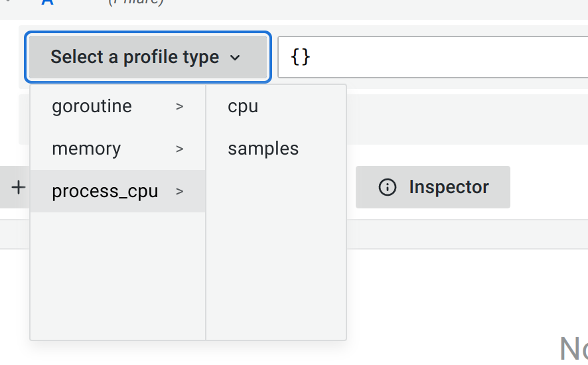Click the blank area below the samples option

276,252
